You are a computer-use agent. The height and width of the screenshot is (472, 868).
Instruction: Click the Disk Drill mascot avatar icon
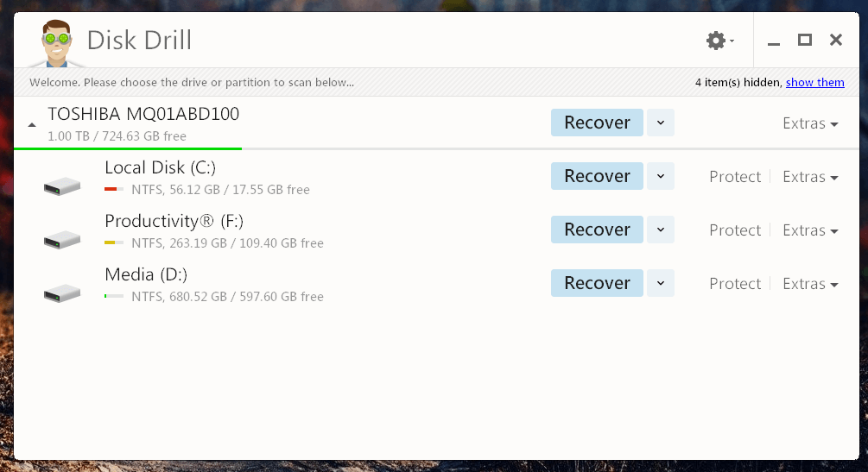coord(56,43)
